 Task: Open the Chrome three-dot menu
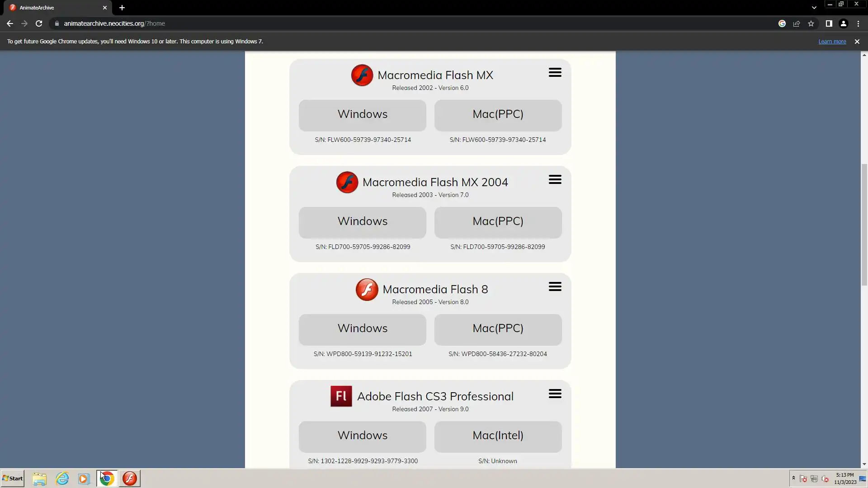coord(858,23)
